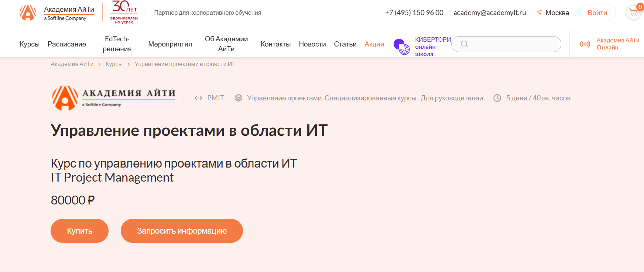Click the clock icon beside course duration
This screenshot has height=272, width=644.
coord(497,98)
